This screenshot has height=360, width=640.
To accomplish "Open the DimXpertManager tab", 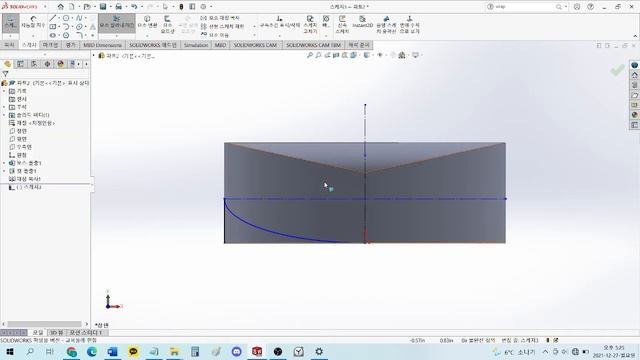I will point(47,64).
